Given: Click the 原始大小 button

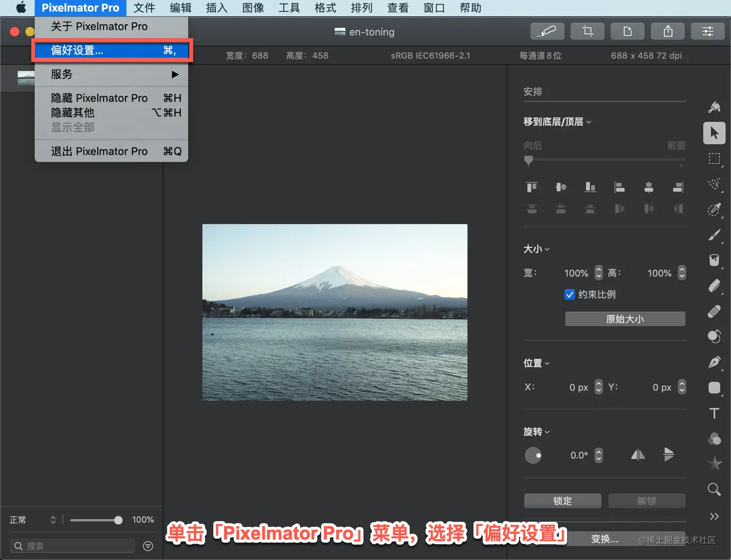Looking at the screenshot, I should [625, 319].
